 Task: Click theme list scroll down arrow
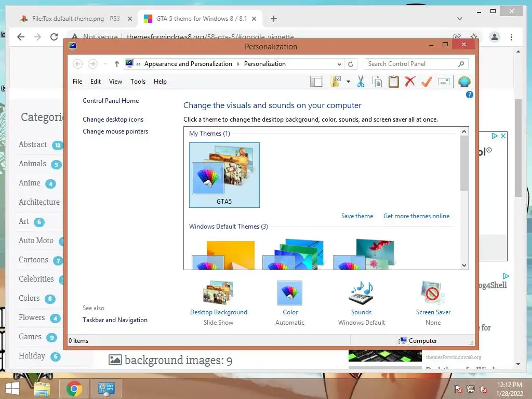tap(464, 265)
